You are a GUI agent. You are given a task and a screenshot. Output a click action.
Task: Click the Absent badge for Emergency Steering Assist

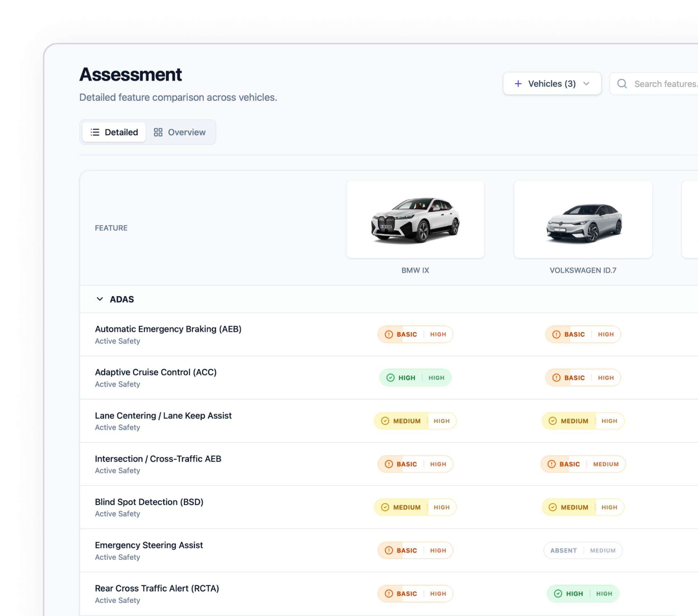(x=564, y=550)
